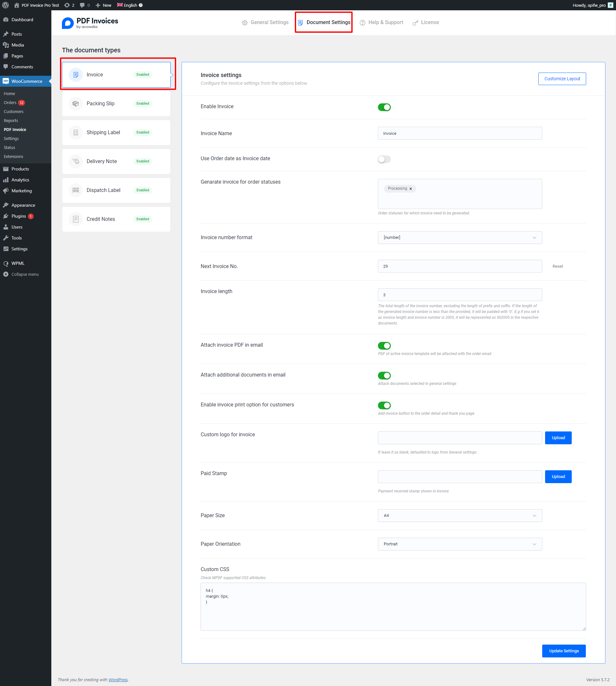The width and height of the screenshot is (616, 686).
Task: Toggle Enable invoice print option for customers
Action: coord(384,405)
